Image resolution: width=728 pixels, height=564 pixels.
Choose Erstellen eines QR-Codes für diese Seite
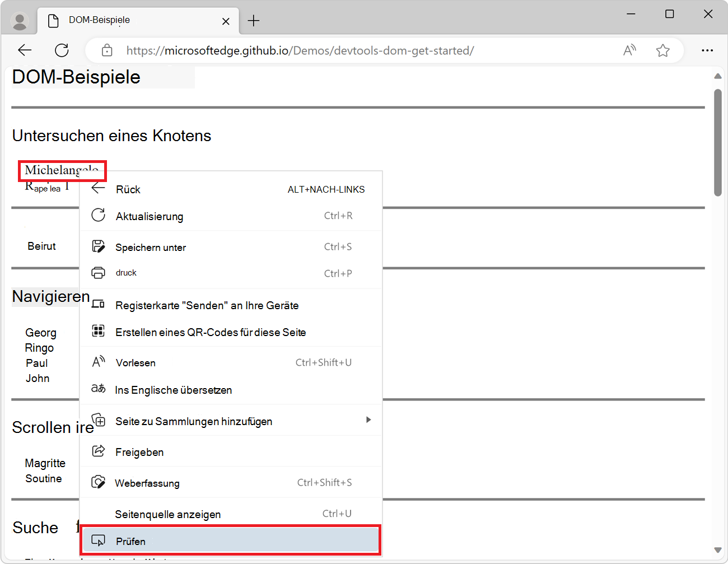click(231, 332)
